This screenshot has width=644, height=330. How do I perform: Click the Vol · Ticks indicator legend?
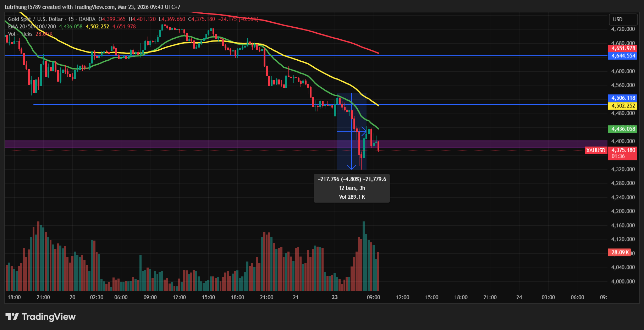[20, 34]
